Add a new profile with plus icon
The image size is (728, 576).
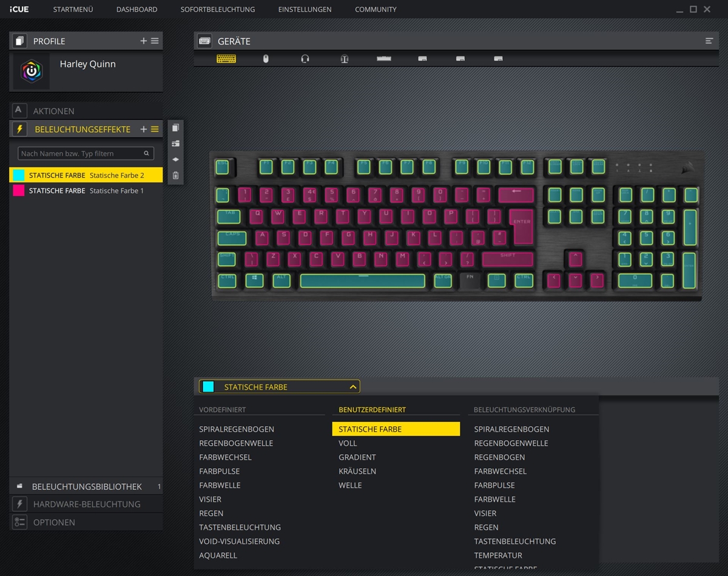pos(144,41)
